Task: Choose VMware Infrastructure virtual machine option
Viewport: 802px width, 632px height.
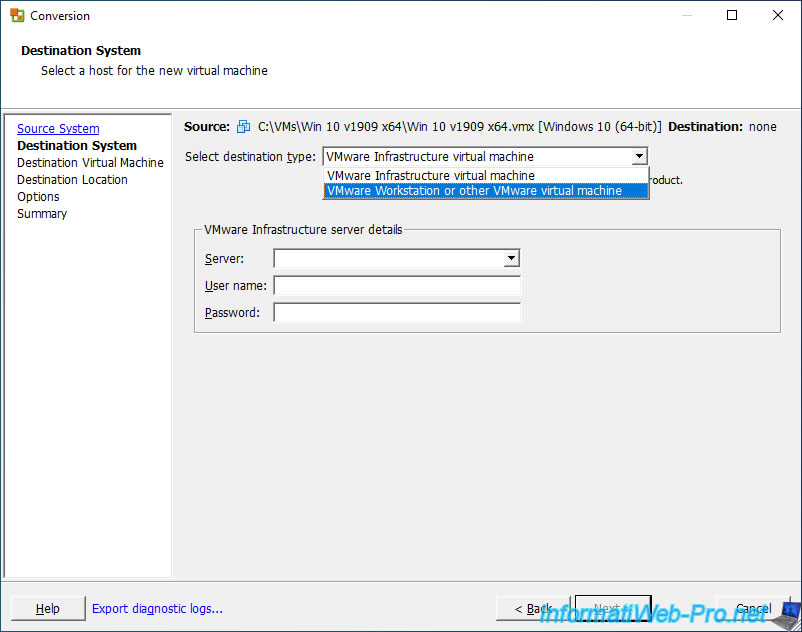Action: coord(486,175)
